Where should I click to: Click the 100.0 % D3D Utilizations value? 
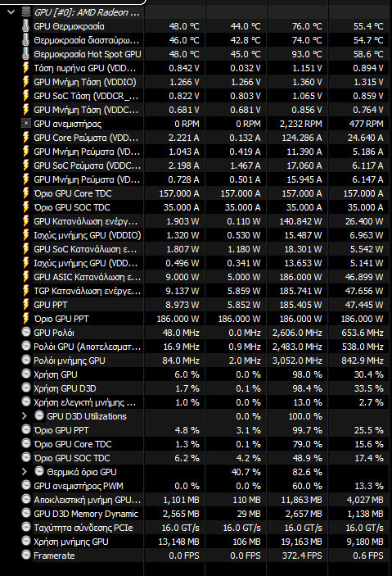[x=305, y=416]
